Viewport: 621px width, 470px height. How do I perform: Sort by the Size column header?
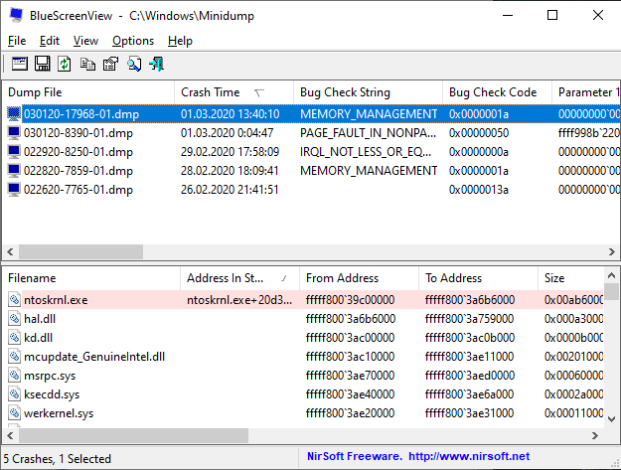[570, 278]
